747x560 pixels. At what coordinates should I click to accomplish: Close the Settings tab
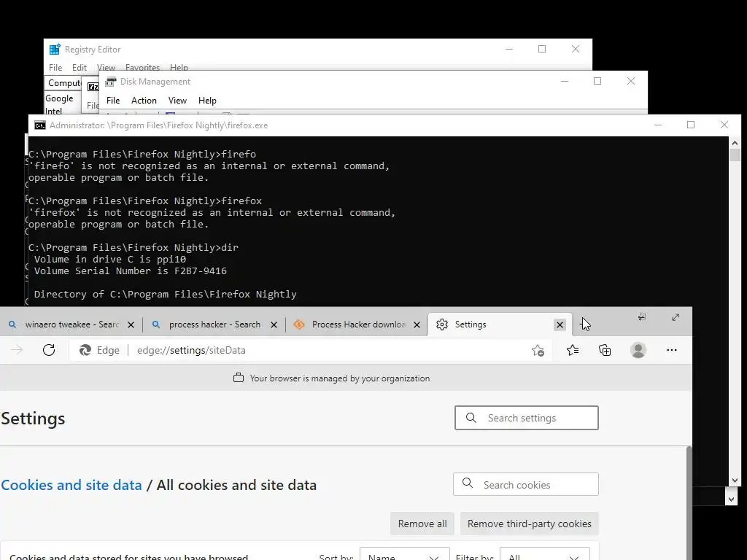click(x=560, y=324)
